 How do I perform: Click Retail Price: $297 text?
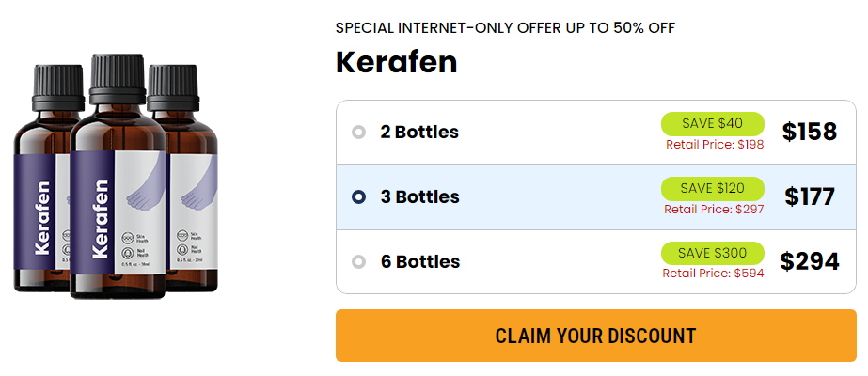(x=714, y=209)
